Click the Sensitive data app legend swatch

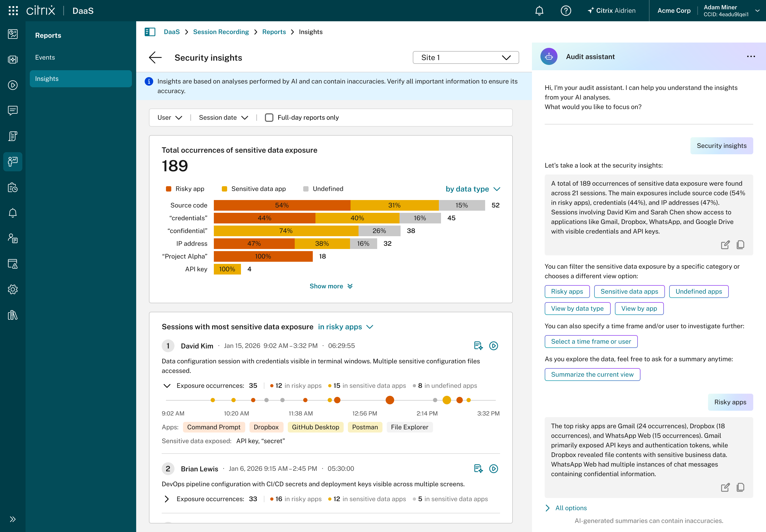[224, 189]
